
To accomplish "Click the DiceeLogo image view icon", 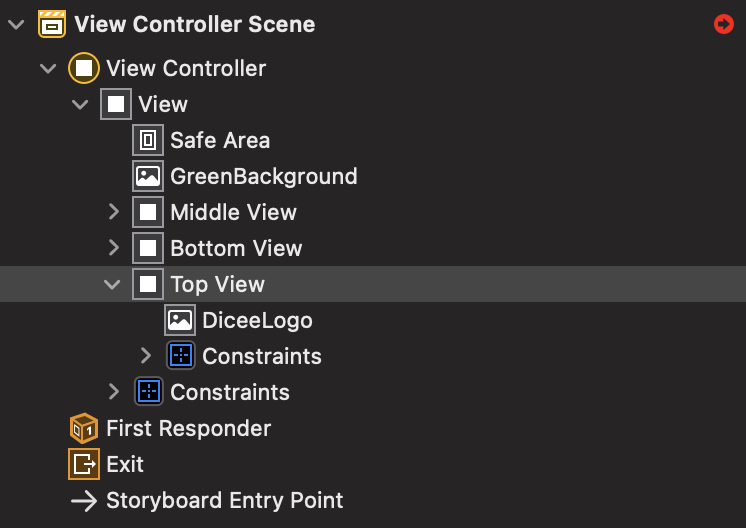I will [180, 320].
